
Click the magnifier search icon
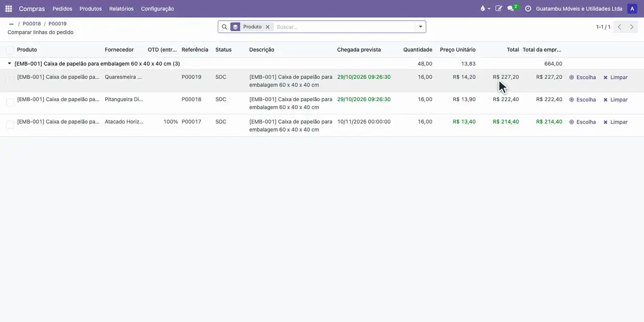tap(224, 27)
